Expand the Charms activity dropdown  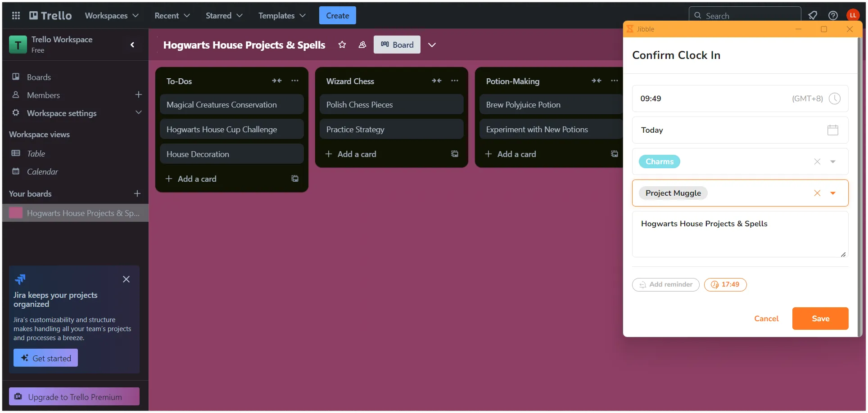coord(833,162)
